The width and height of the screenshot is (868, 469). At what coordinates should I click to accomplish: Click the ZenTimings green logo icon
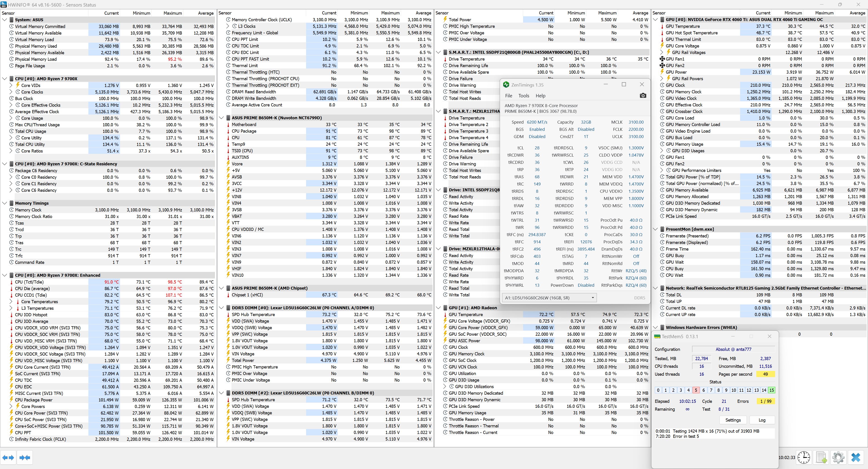click(x=506, y=85)
